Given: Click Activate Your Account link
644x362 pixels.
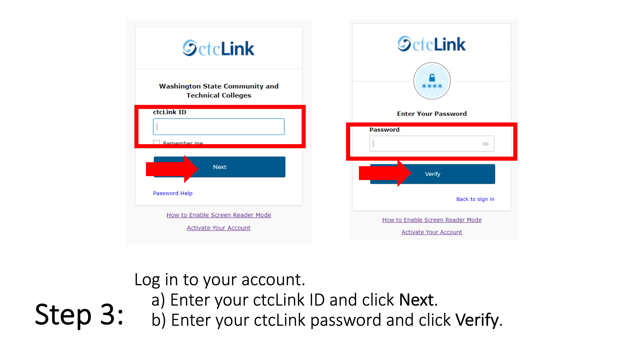Looking at the screenshot, I should (x=219, y=228).
